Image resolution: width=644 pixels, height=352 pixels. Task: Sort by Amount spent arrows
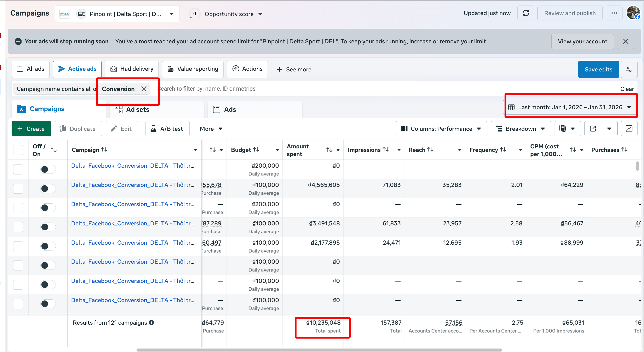[329, 150]
